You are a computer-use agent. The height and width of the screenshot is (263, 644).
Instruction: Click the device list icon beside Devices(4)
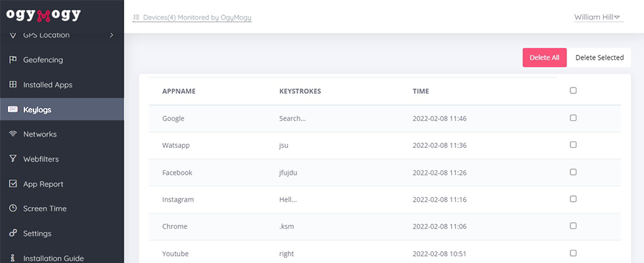(x=136, y=18)
